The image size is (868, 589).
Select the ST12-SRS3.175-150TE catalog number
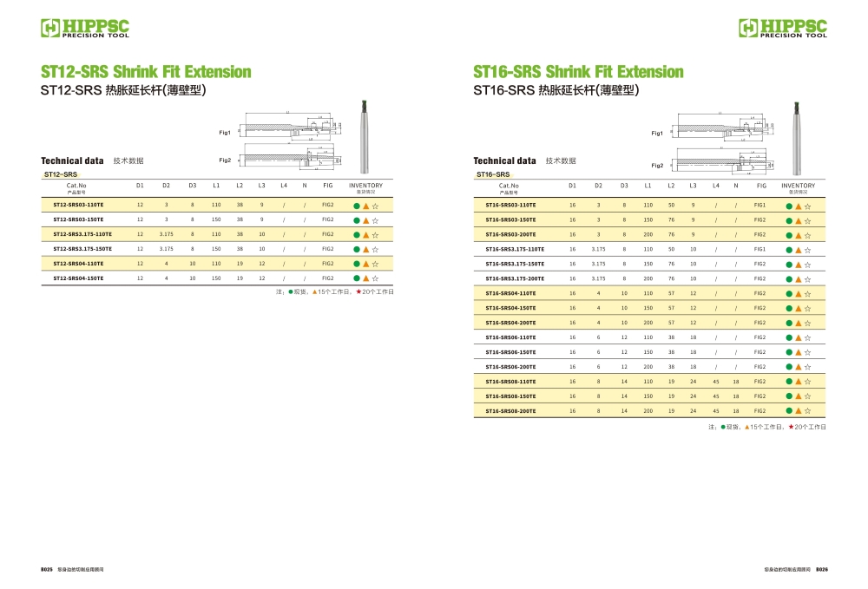pos(82,249)
